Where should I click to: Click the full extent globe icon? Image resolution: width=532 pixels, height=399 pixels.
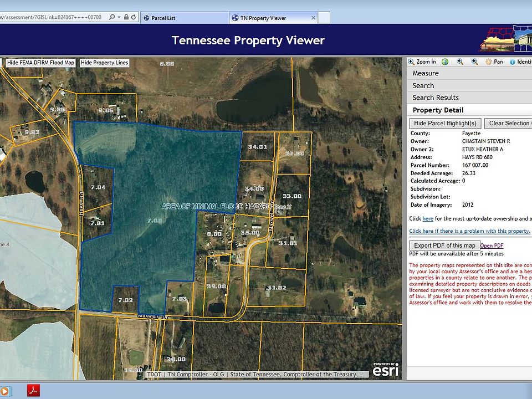(445, 62)
